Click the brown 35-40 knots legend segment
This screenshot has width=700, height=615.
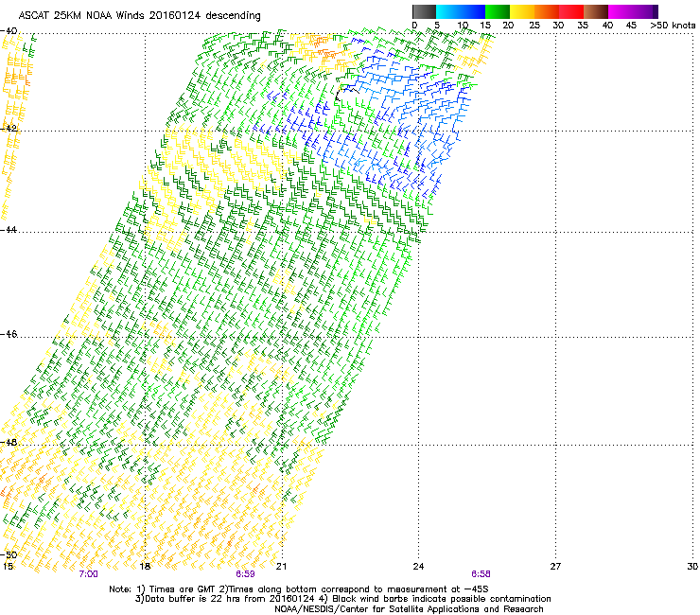(x=596, y=11)
